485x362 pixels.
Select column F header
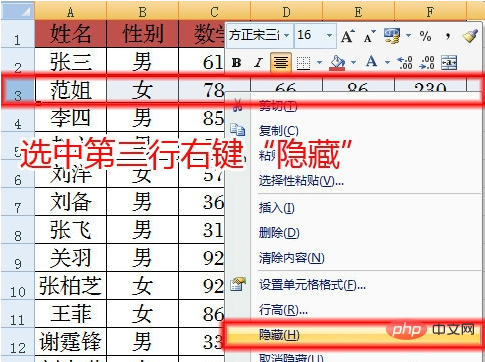pos(430,11)
